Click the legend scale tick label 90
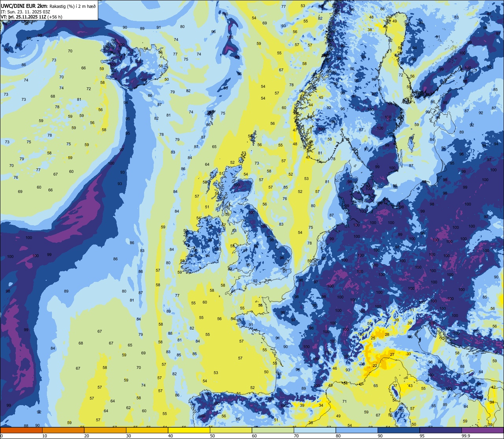 (x=380, y=435)
